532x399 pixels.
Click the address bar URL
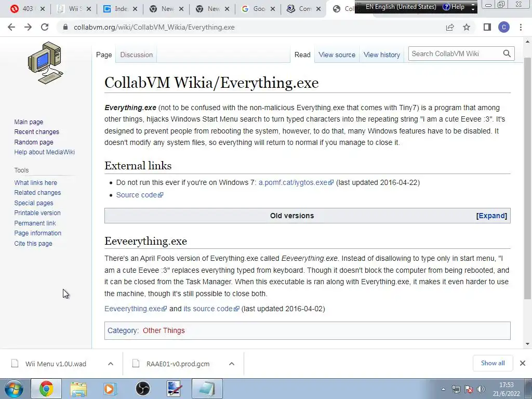coord(154,27)
